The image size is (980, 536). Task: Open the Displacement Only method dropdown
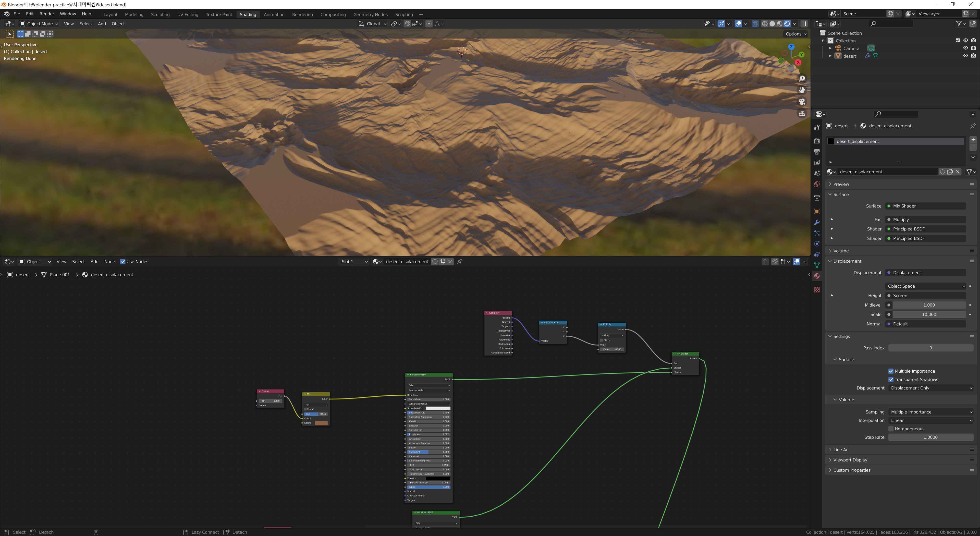tap(931, 388)
